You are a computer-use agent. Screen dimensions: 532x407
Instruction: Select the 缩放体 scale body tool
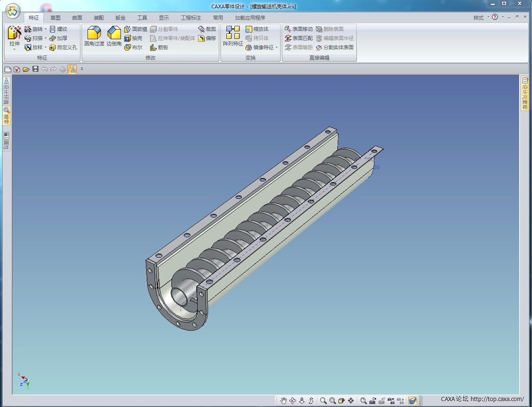[x=257, y=29]
